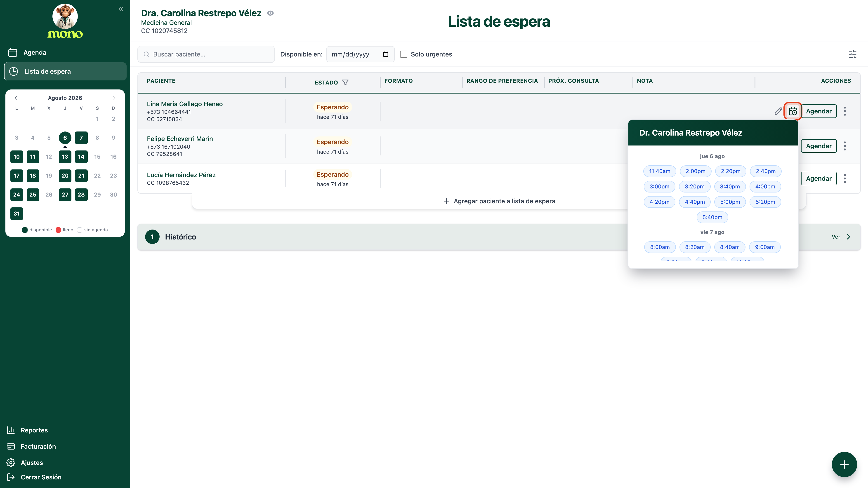This screenshot has height=488, width=868.
Task: Go to next month in calendar
Action: [x=114, y=98]
